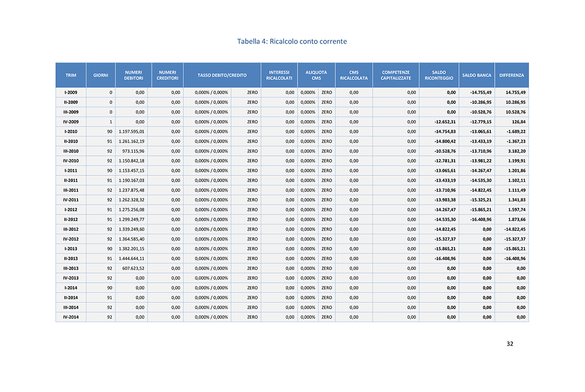Image resolution: width=585 pixels, height=392 pixels.
Task: Click the row label IV-2013
Action: (71, 278)
